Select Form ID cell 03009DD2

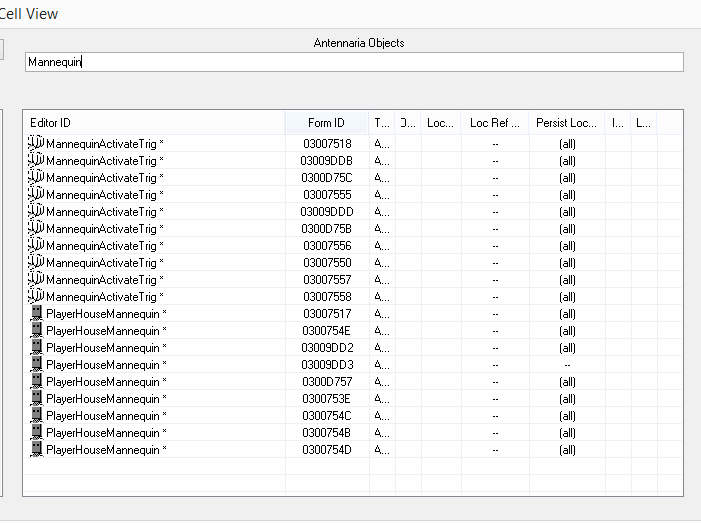click(x=327, y=348)
